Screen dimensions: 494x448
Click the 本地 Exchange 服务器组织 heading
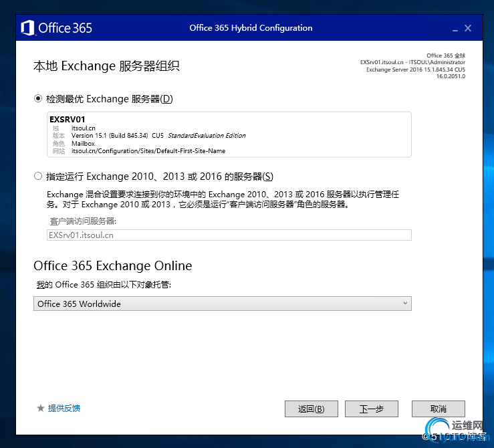(x=106, y=66)
